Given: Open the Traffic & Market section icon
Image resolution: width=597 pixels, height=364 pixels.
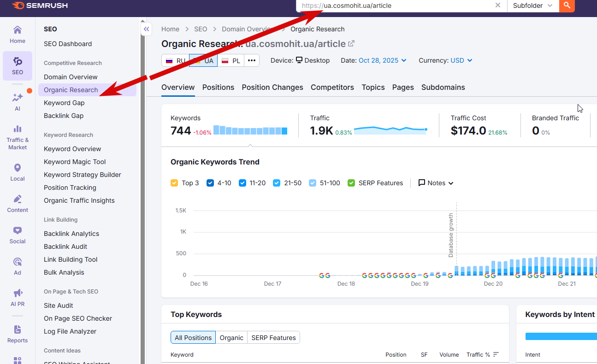Looking at the screenshot, I should coord(18,137).
